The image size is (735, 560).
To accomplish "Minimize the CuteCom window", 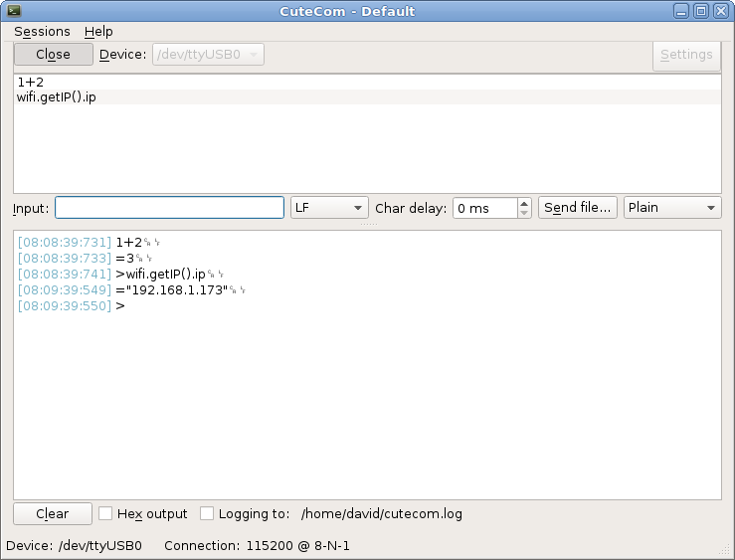I will click(681, 11).
